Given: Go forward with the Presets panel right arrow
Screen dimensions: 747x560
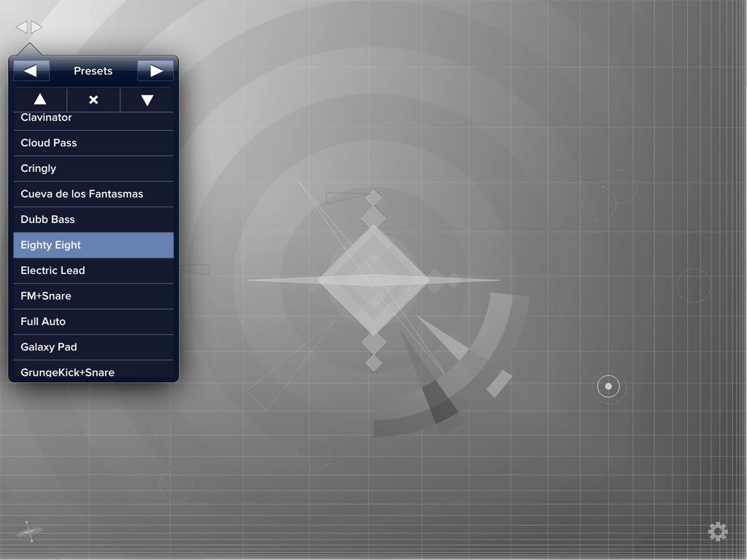Looking at the screenshot, I should click(x=155, y=71).
